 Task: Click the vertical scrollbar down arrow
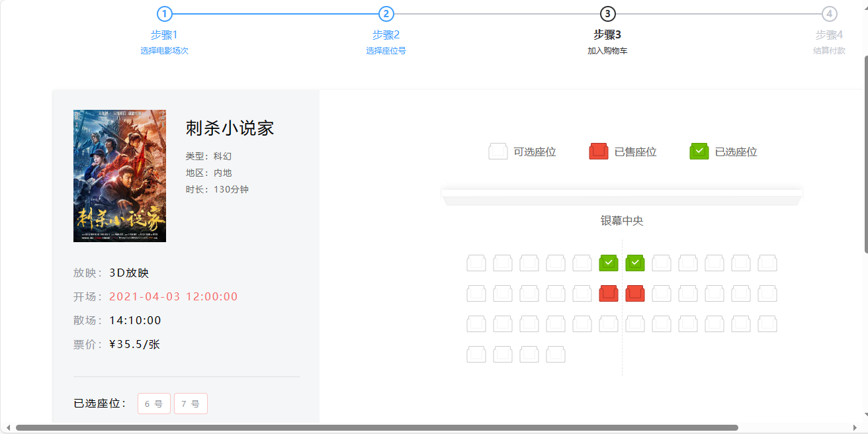[x=865, y=415]
